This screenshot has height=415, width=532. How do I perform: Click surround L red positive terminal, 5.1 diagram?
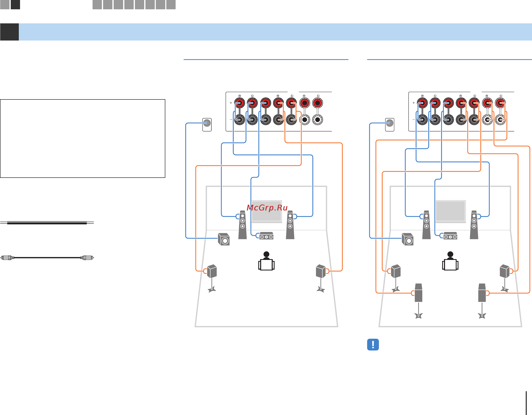(x=291, y=103)
